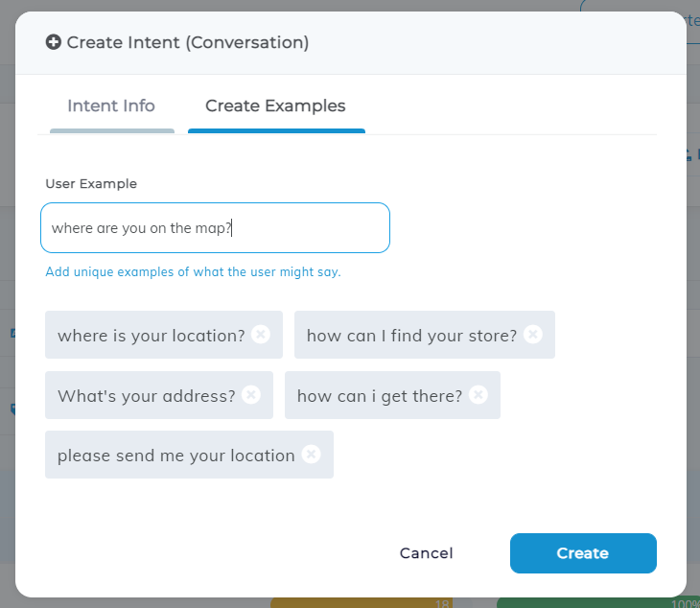
Task: Delete the "What's your address?" example chip
Action: (x=251, y=394)
